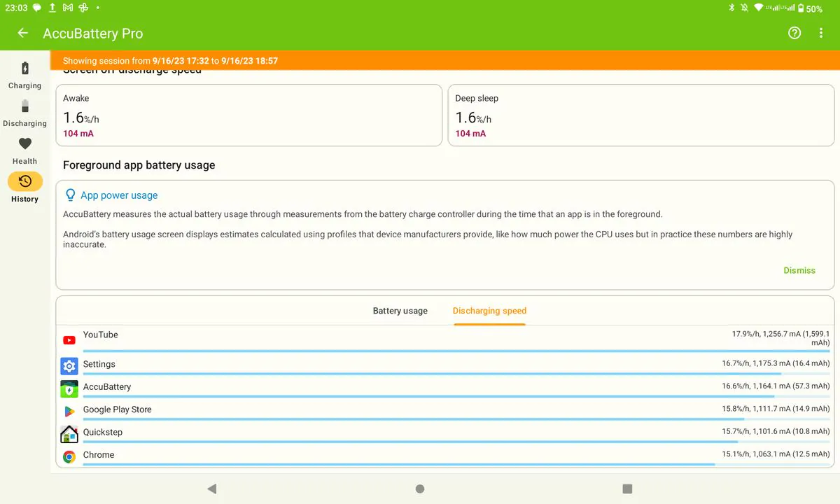This screenshot has height=504, width=840.
Task: Tap the Android recents square button
Action: click(x=627, y=489)
